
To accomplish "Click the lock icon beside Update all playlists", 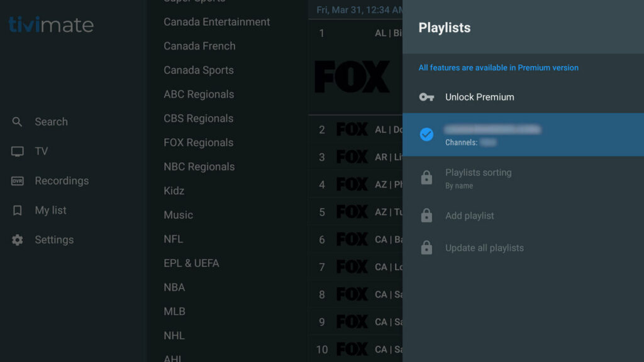I will point(426,248).
